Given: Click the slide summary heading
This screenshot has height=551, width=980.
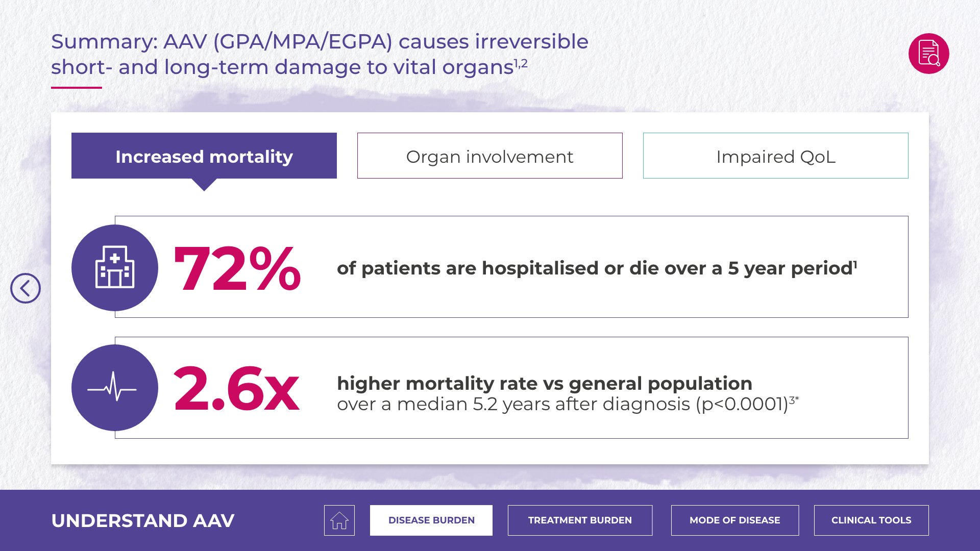Looking at the screenshot, I should (320, 54).
